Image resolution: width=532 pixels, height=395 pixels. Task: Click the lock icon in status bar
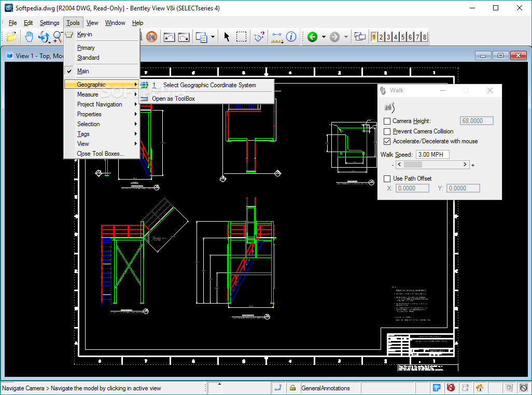pyautogui.click(x=292, y=388)
